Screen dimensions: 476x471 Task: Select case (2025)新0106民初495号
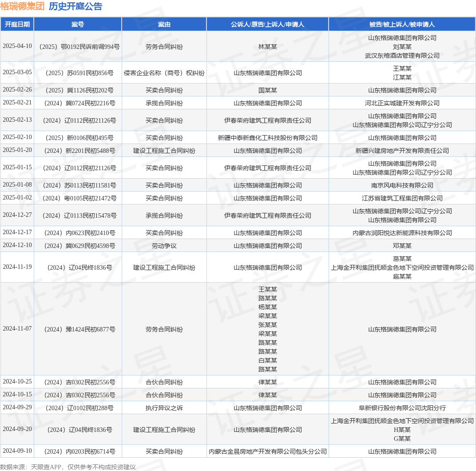pos(79,138)
